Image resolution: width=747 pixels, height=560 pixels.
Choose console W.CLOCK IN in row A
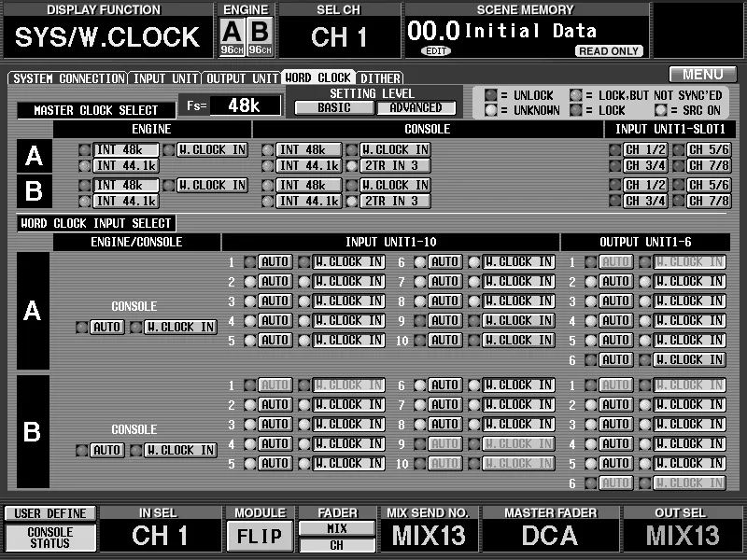(x=395, y=150)
